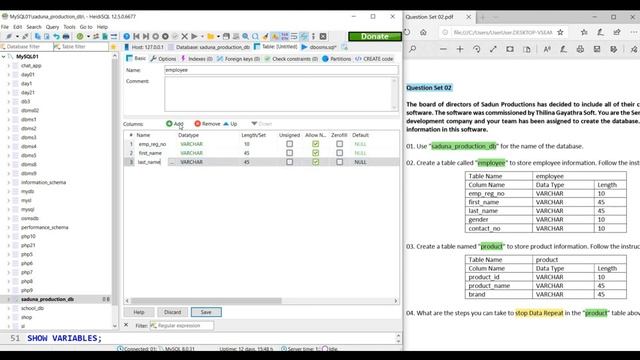Open dropdown arrow beside refresh icon
The width and height of the screenshot is (640, 360).
[x=88, y=36]
